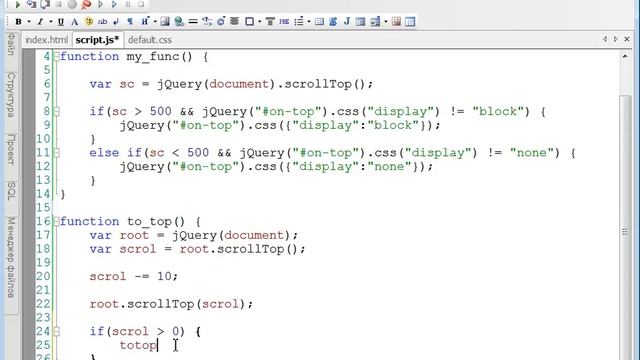Switch to index.html tab
Image resolution: width=640 pixels, height=360 pixels.
(x=47, y=40)
